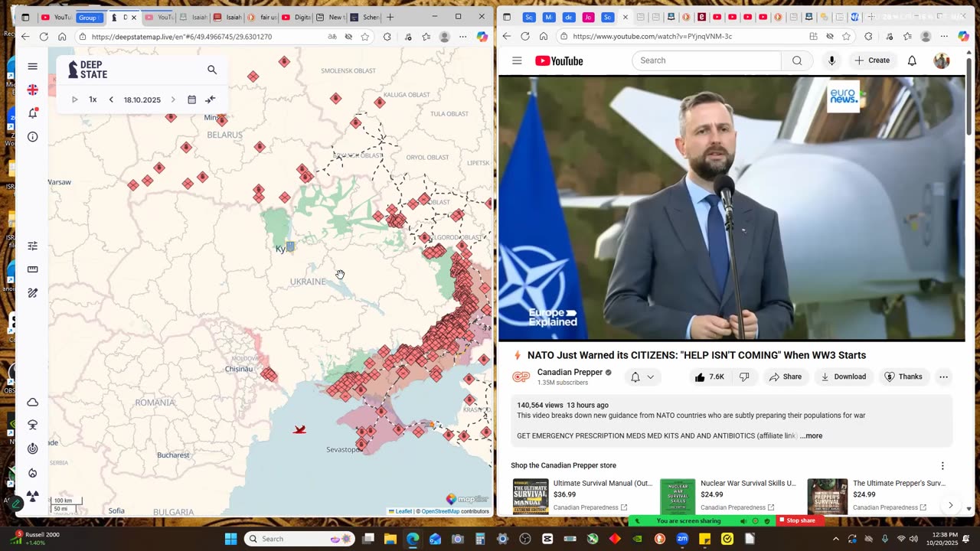Click the YouTube Create button
The image size is (980, 551).
(x=872, y=60)
